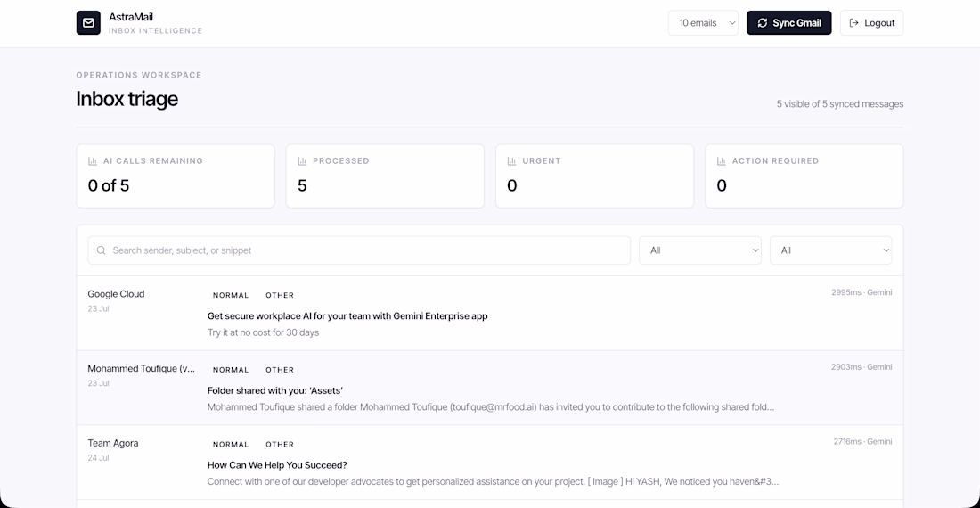980x508 pixels.
Task: Select the OTHER tag on Google Cloud email
Action: pos(280,295)
